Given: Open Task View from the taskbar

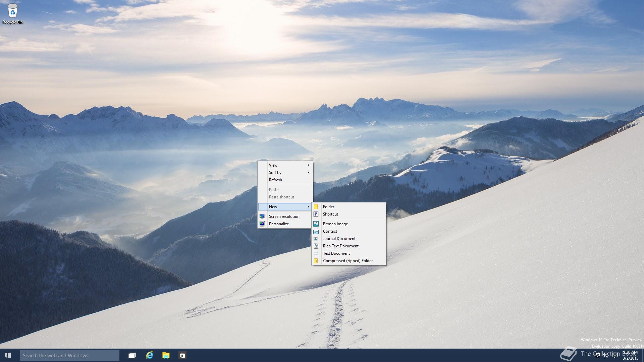Looking at the screenshot, I should click(x=132, y=355).
